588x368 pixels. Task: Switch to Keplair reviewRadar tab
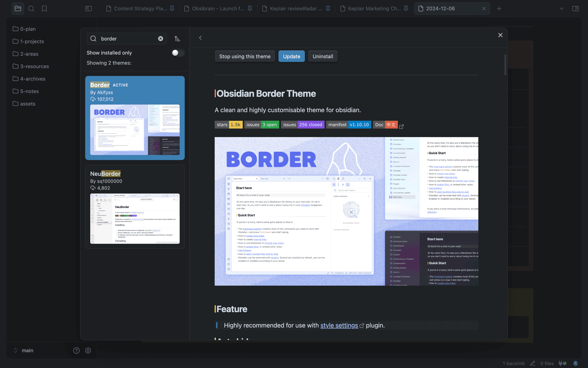coord(296,8)
